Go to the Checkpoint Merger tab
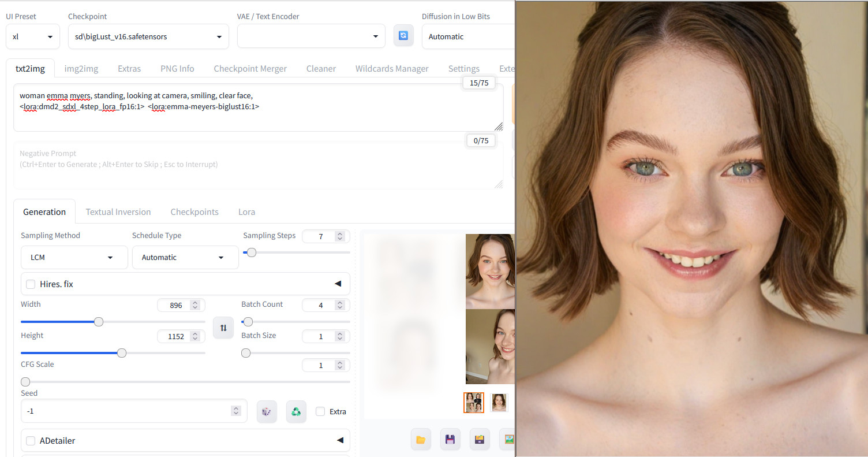This screenshot has height=457, width=868. coord(250,69)
